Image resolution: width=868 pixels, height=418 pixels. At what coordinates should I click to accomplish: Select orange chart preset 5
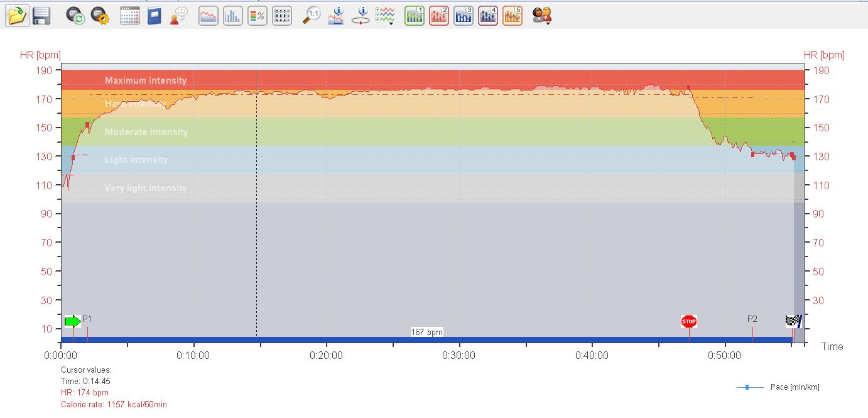click(513, 16)
